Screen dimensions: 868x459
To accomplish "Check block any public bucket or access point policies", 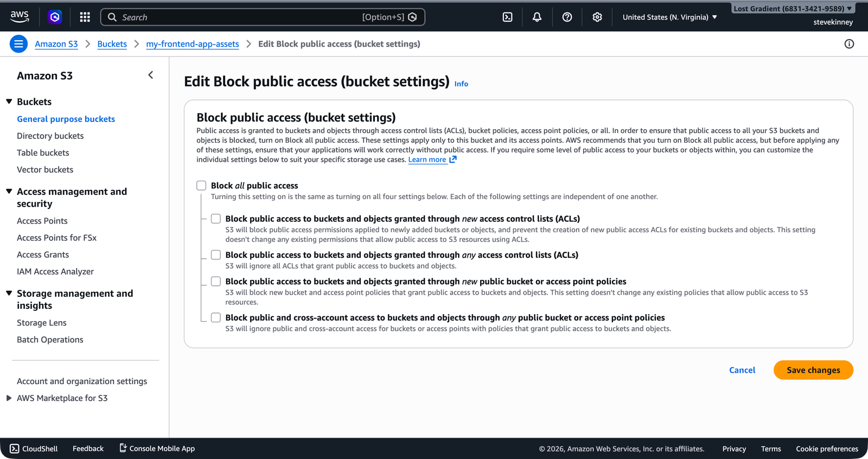I will (x=216, y=317).
